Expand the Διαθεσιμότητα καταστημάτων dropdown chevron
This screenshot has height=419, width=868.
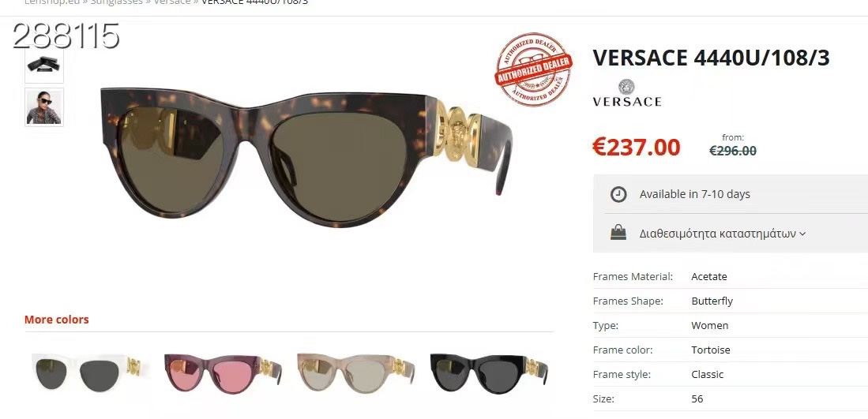click(x=802, y=234)
